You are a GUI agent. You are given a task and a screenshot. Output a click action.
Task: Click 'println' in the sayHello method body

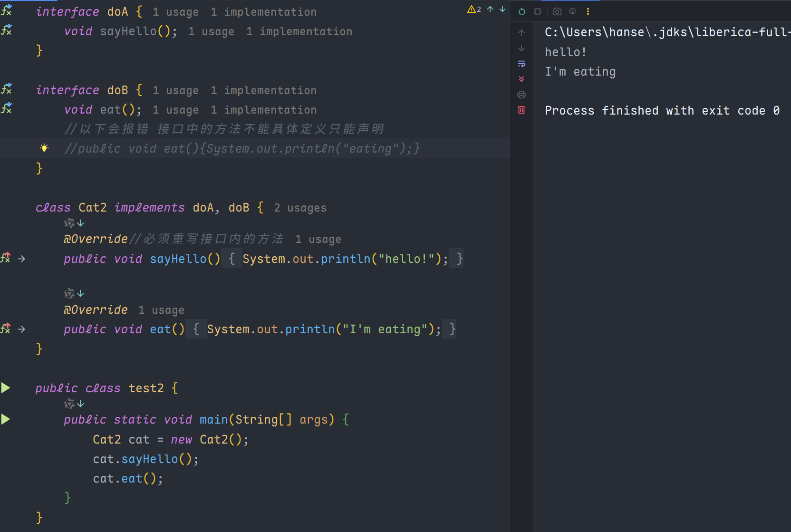(x=346, y=259)
